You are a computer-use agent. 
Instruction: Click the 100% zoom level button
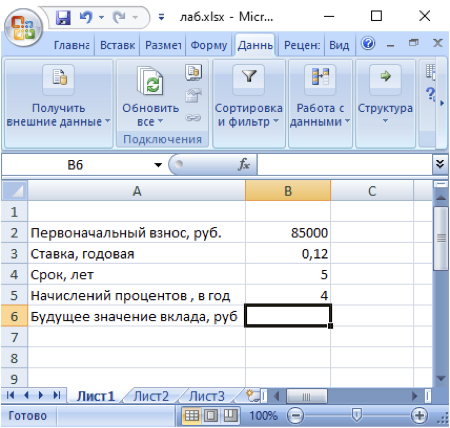(x=263, y=416)
